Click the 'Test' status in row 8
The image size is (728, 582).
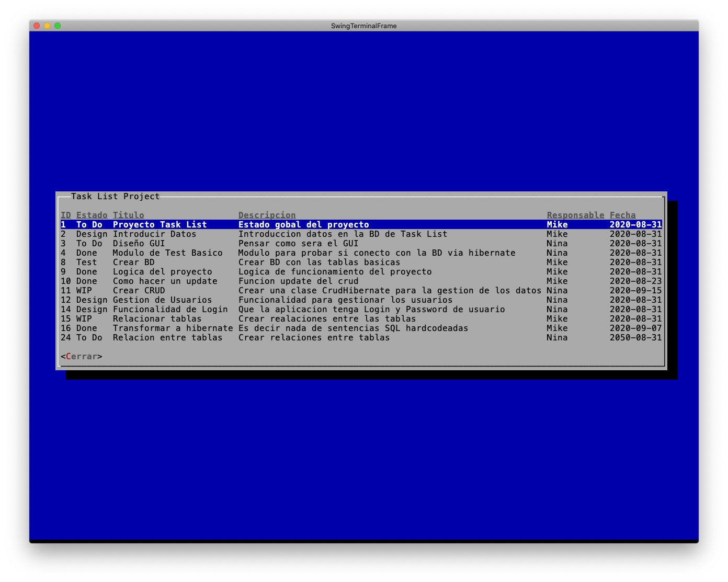click(87, 263)
